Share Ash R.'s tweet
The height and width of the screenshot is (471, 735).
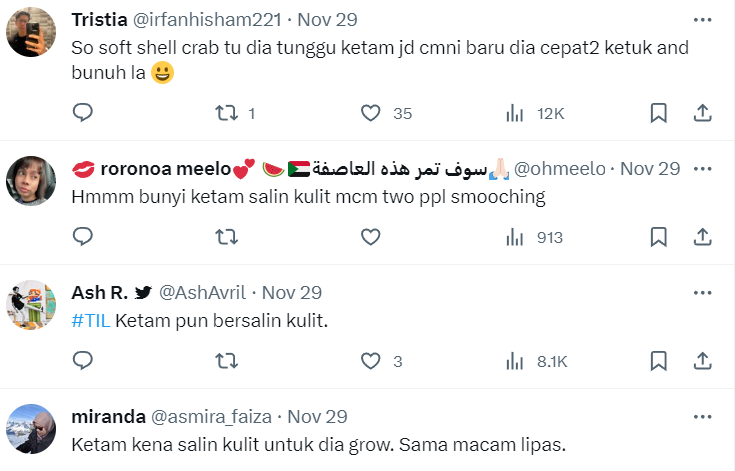click(x=703, y=361)
